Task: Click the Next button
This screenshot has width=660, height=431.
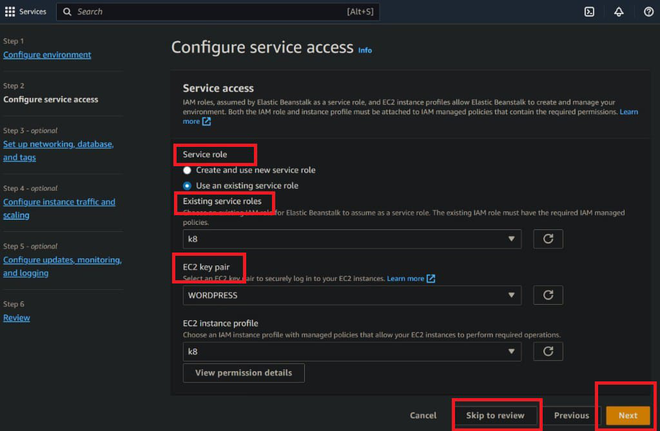Action: tap(627, 415)
